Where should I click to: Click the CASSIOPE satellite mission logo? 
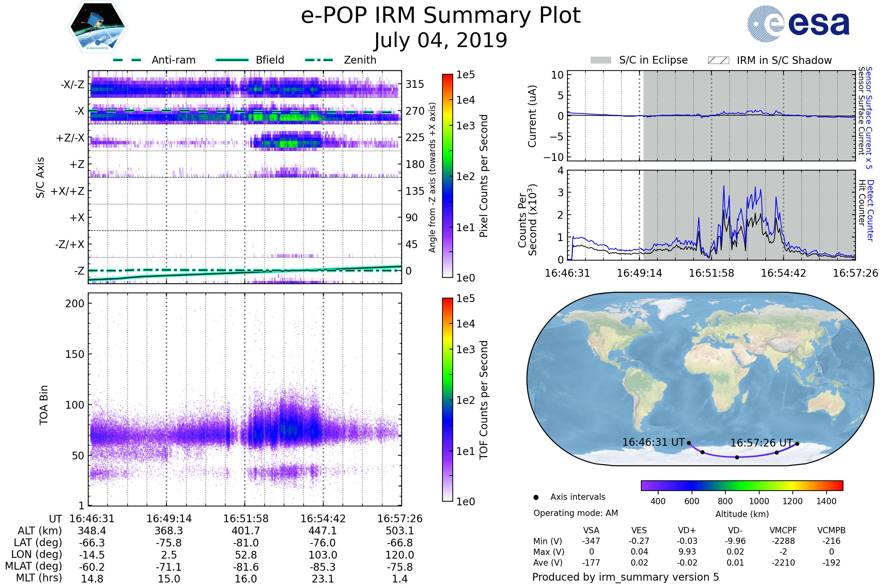click(97, 27)
